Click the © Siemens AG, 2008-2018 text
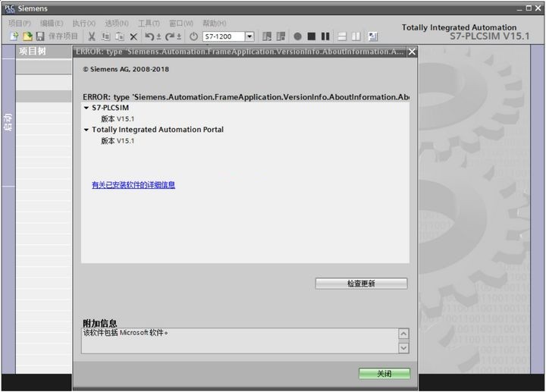This screenshot has width=546, height=392. coord(126,69)
